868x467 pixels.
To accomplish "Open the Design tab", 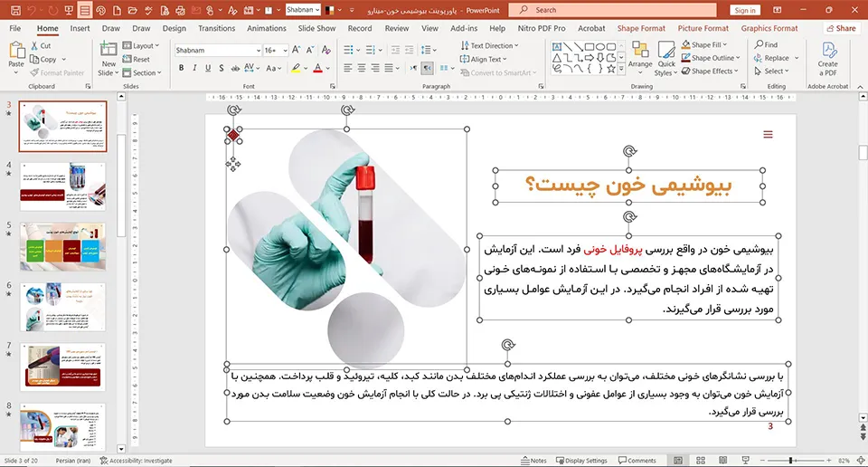I will point(174,28).
